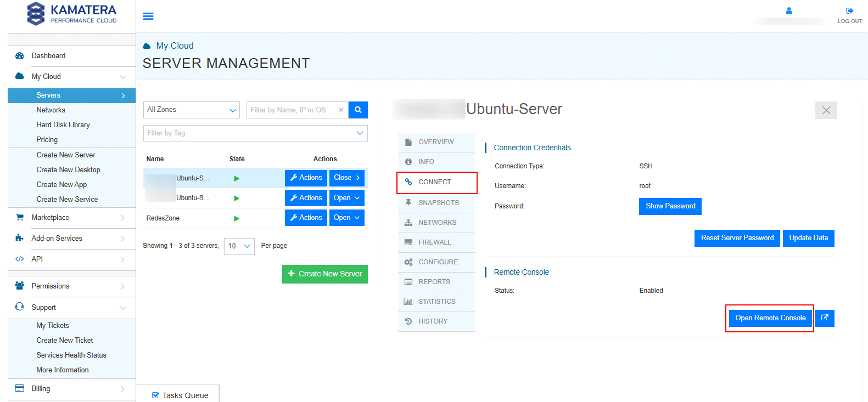Screen dimensions: 868x402
Task: Click Create New Desktop link
Action: tap(69, 170)
